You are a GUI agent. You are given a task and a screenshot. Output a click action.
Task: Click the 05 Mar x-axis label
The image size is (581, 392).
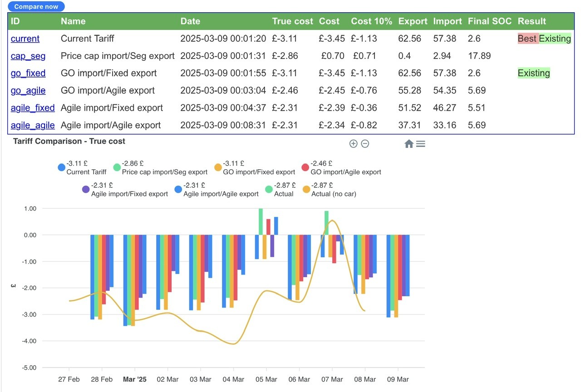click(x=266, y=379)
